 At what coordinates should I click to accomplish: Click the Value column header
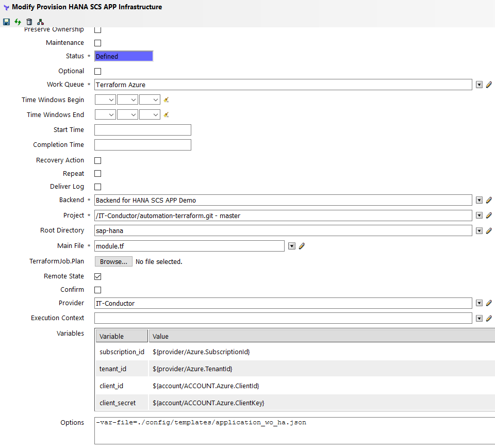(322, 336)
